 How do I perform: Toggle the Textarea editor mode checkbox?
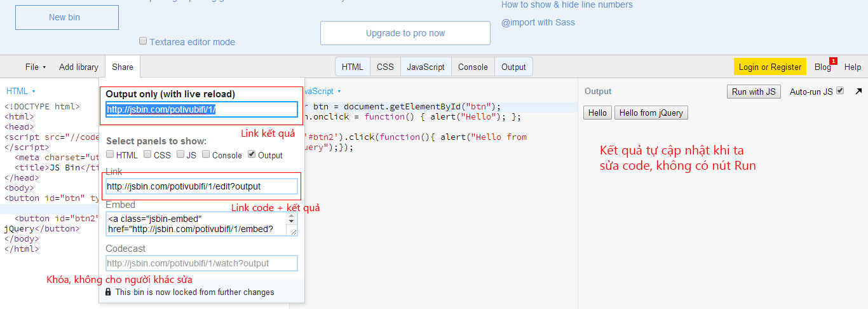point(143,41)
